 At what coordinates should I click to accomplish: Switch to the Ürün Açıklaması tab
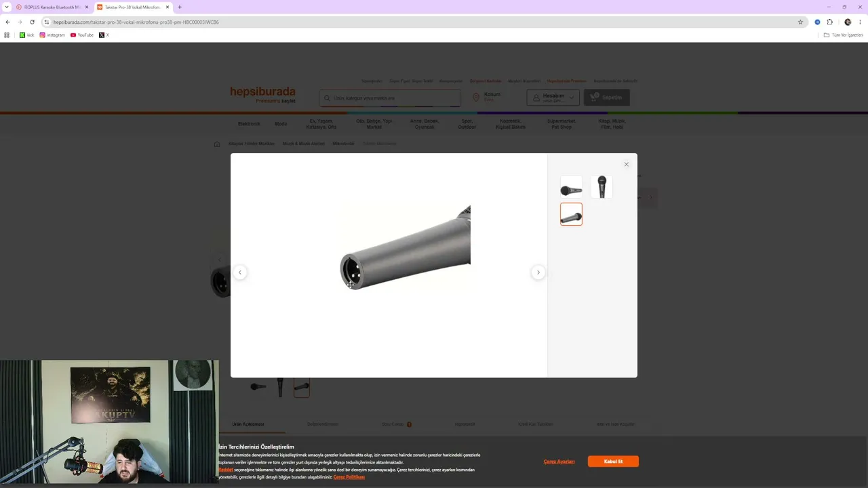(248, 424)
